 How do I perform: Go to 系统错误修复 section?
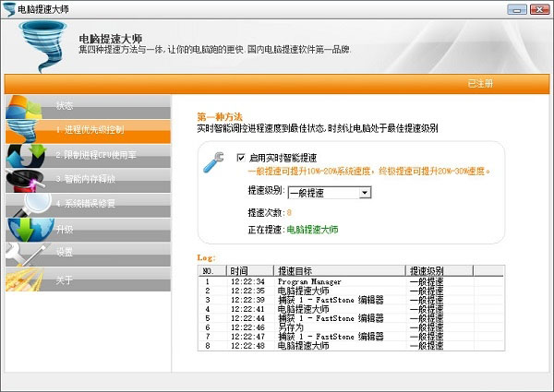pos(88,205)
